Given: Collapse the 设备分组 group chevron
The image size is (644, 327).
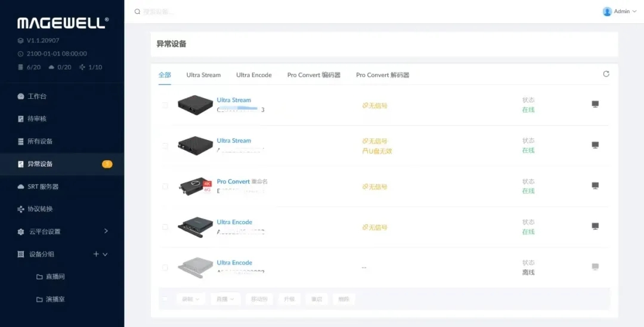Looking at the screenshot, I should [x=106, y=254].
